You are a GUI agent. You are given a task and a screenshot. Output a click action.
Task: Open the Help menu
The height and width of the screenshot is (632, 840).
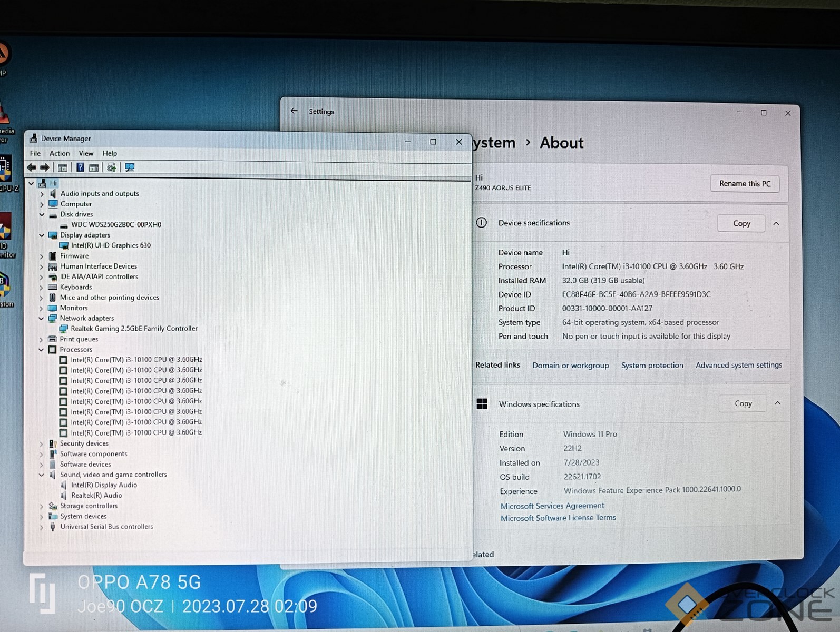pyautogui.click(x=110, y=153)
